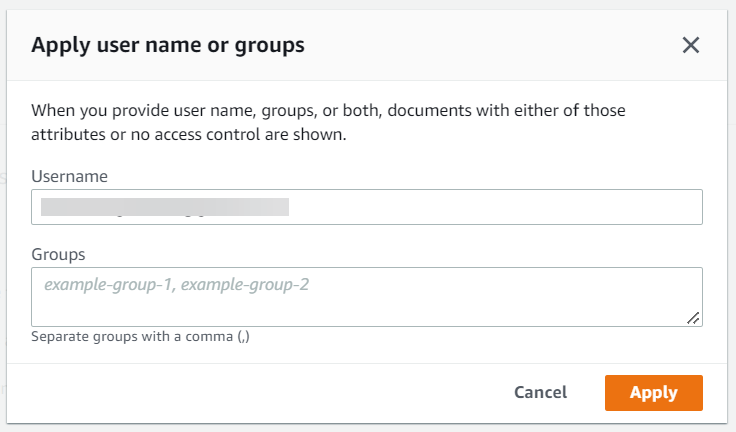The image size is (736, 432).
Task: Click the Groups field label
Action: 58,254
